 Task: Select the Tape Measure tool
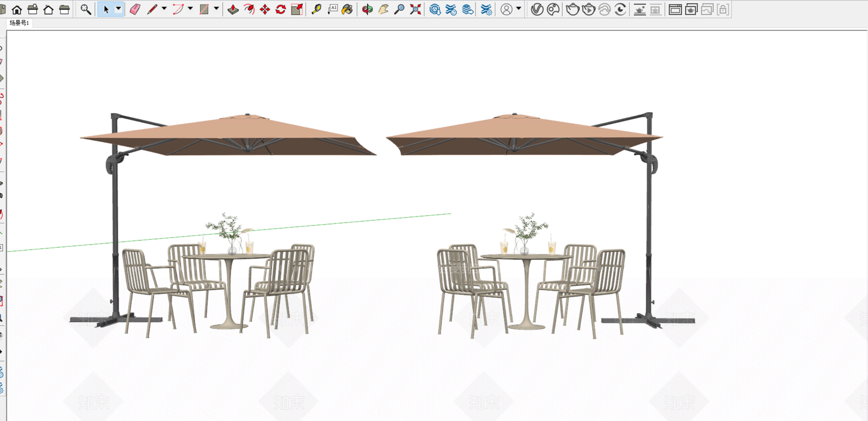[x=316, y=9]
